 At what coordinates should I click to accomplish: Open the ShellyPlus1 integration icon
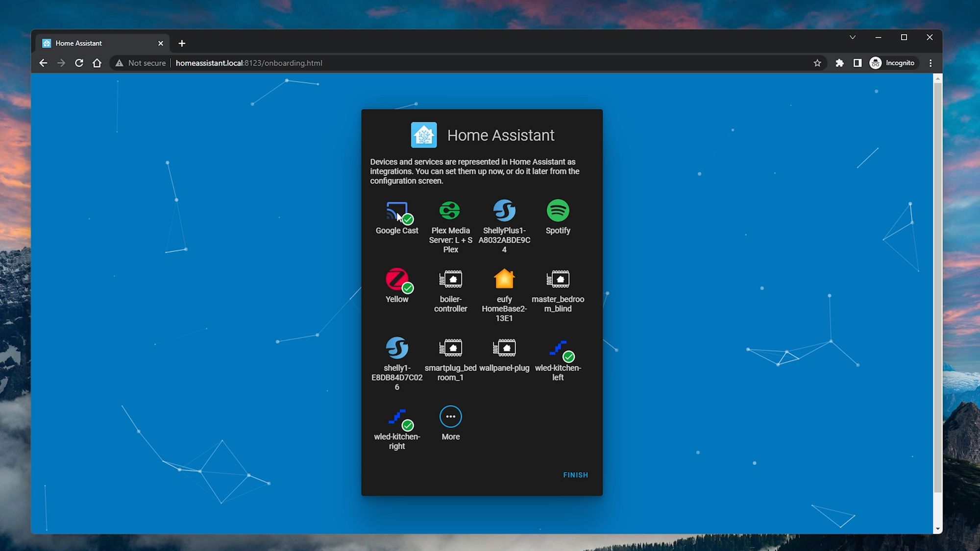pyautogui.click(x=504, y=210)
